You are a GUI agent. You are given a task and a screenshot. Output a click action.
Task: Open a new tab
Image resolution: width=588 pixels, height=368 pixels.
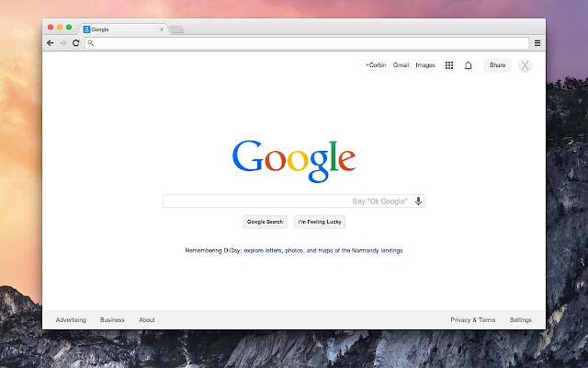tap(176, 29)
